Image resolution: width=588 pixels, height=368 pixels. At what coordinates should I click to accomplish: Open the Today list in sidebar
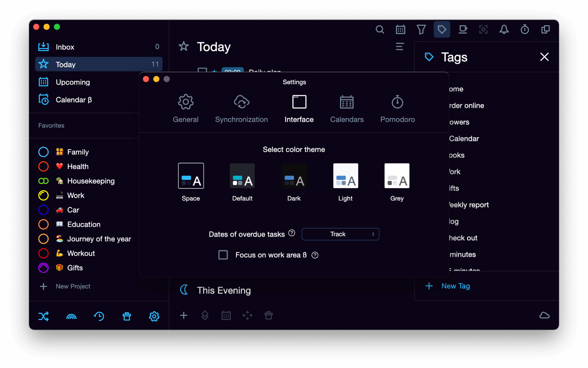point(99,64)
